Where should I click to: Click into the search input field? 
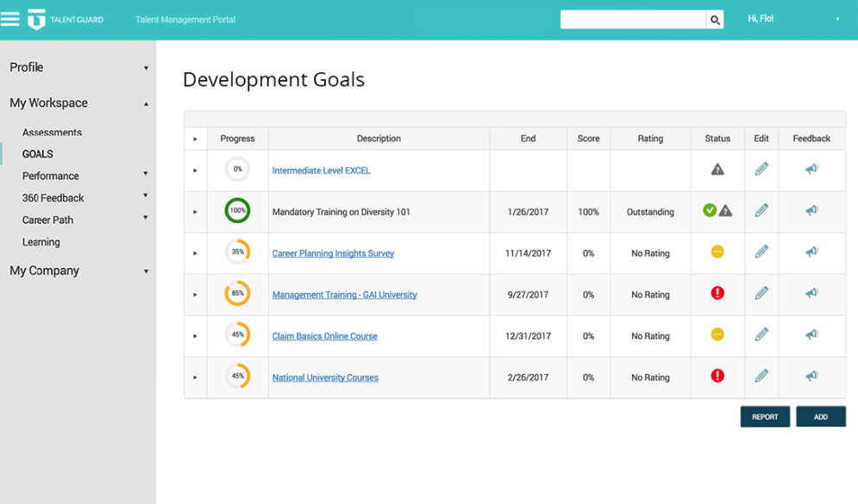pyautogui.click(x=633, y=20)
